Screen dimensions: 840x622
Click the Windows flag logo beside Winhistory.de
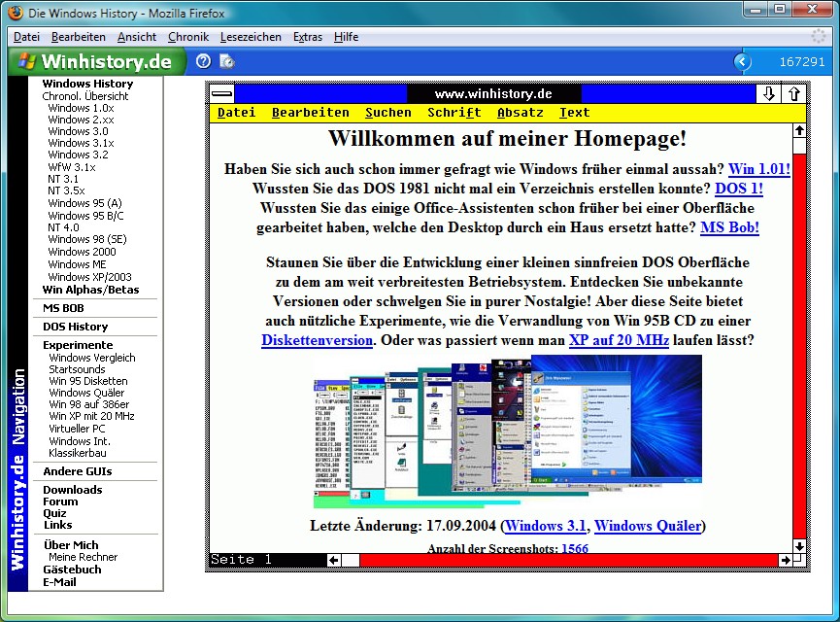click(x=27, y=61)
